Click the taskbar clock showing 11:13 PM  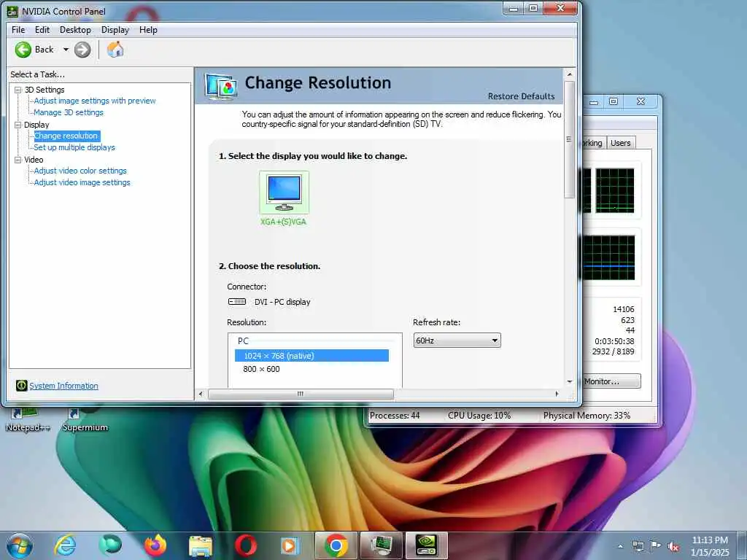coord(710,546)
